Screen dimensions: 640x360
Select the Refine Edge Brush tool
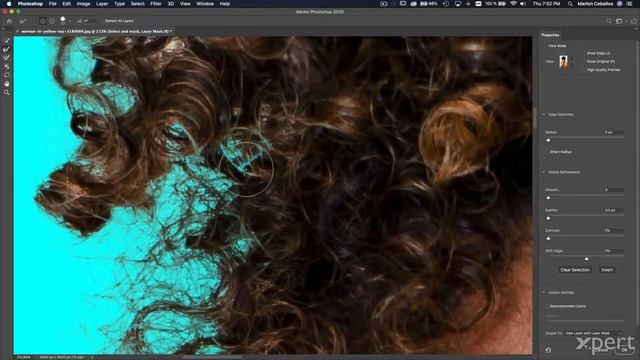(7, 49)
